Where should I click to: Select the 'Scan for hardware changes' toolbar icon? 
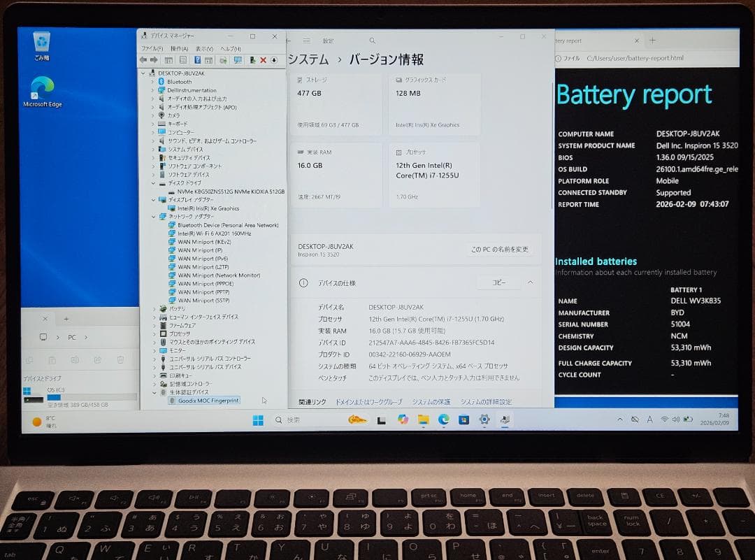238,60
